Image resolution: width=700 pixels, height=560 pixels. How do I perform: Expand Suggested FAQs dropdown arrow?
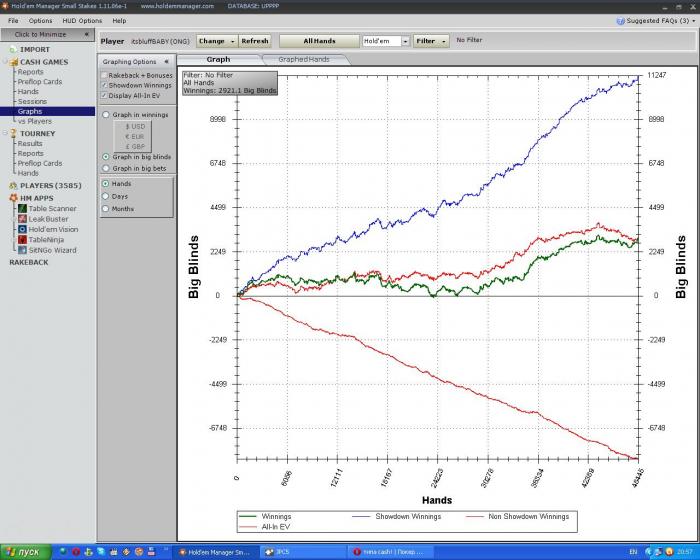pos(693,21)
